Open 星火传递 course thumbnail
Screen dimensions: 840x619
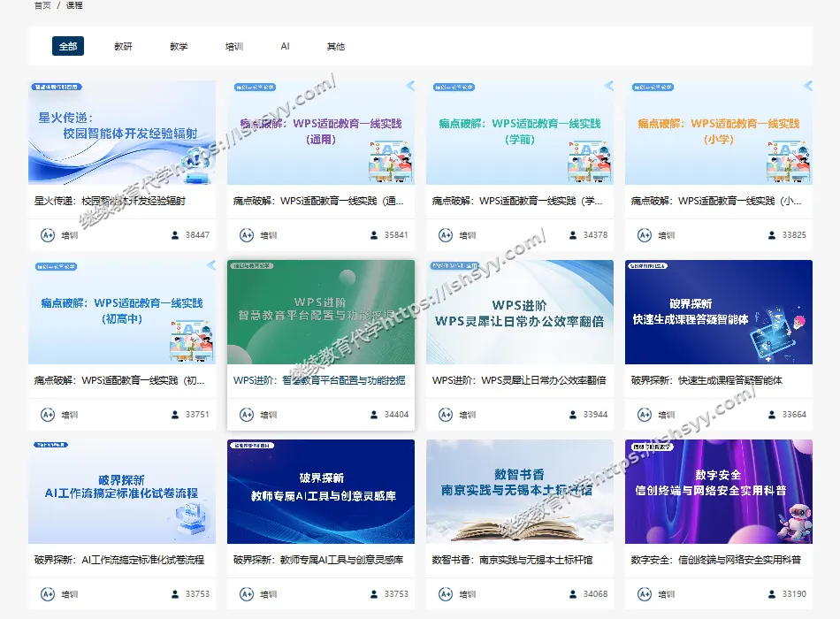point(122,133)
